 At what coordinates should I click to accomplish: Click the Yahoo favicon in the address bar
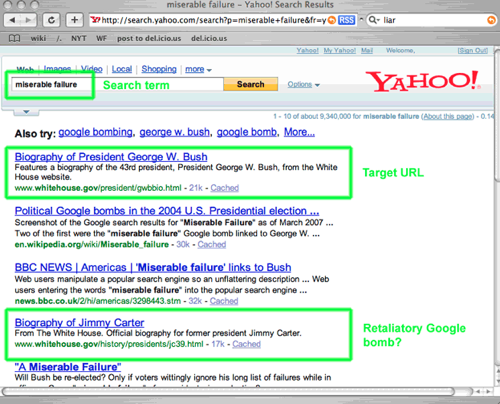[x=95, y=20]
